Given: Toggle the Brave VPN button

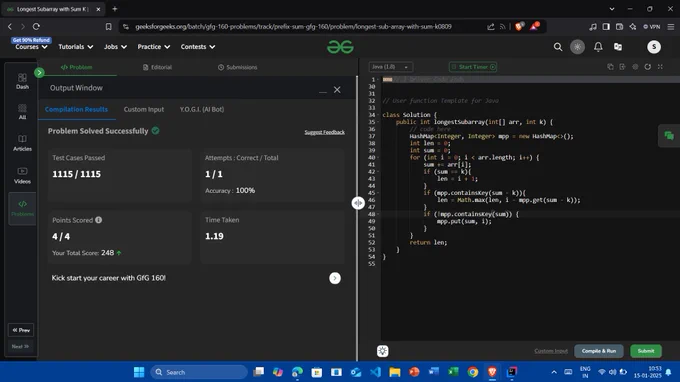Looking at the screenshot, I should click(x=651, y=26).
